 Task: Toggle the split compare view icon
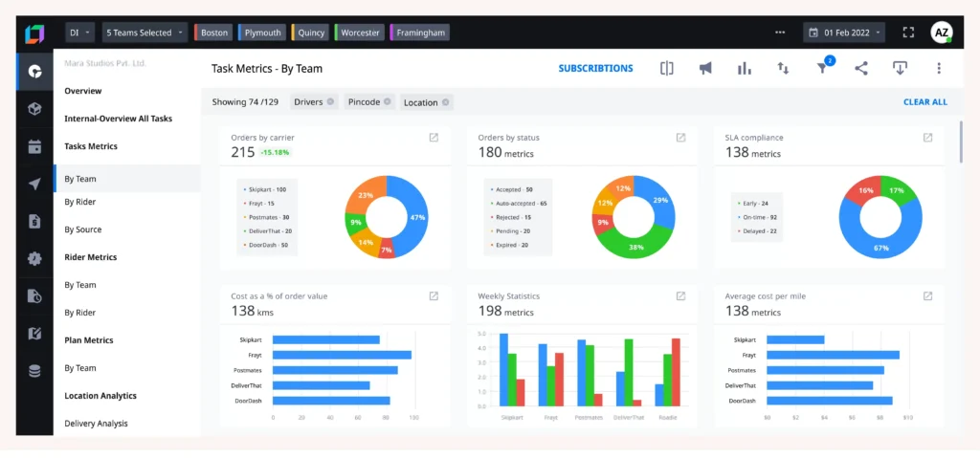pyautogui.click(x=667, y=69)
